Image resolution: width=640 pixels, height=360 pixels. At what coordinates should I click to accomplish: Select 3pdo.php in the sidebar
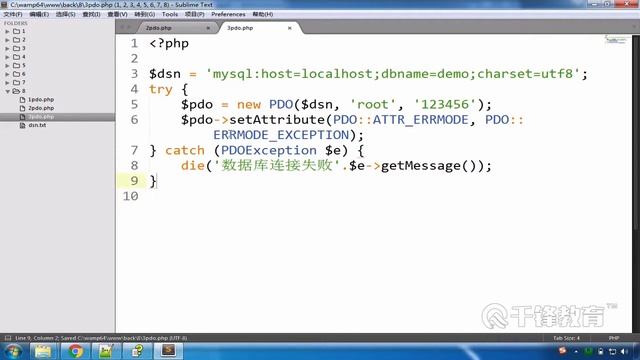click(x=58, y=117)
